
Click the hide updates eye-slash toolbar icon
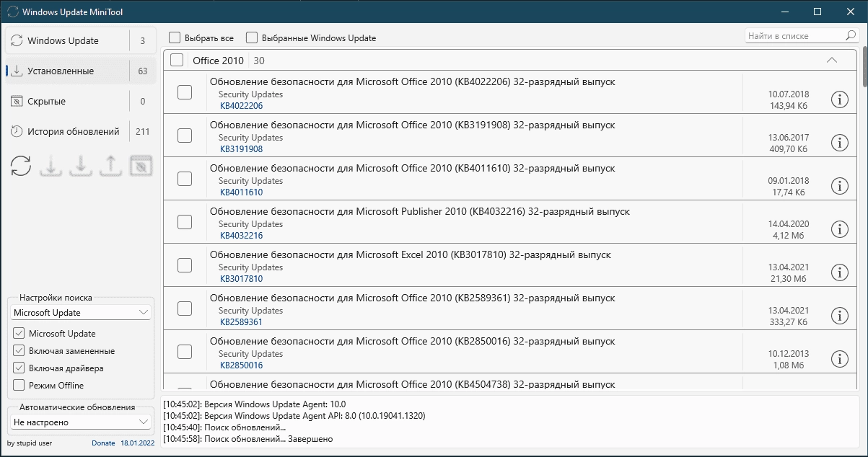tap(141, 166)
